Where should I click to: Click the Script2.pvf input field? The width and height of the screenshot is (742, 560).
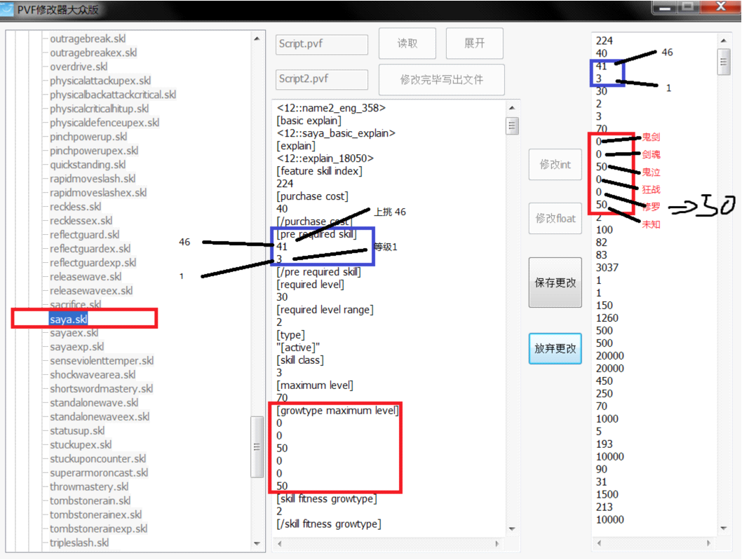[x=322, y=79]
